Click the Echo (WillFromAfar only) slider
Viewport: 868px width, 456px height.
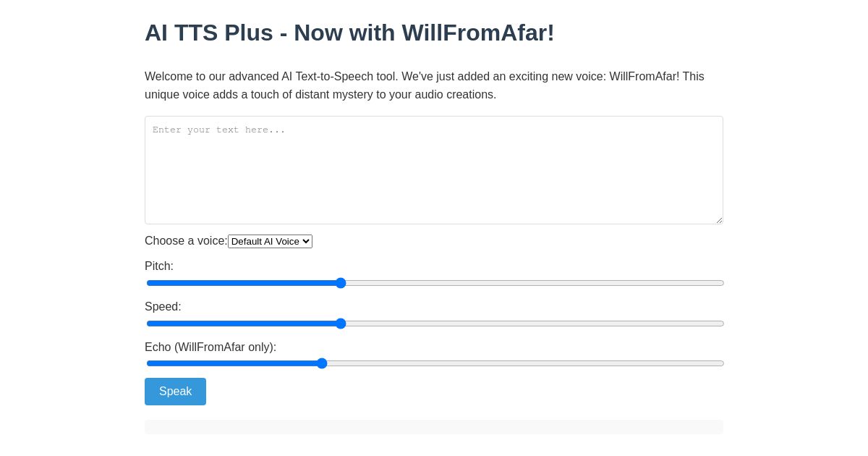322,363
